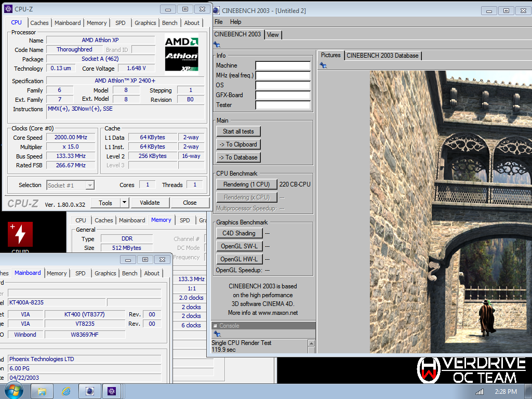
Task: Switch to the Caches tab in top CPU-Z
Action: (39, 23)
